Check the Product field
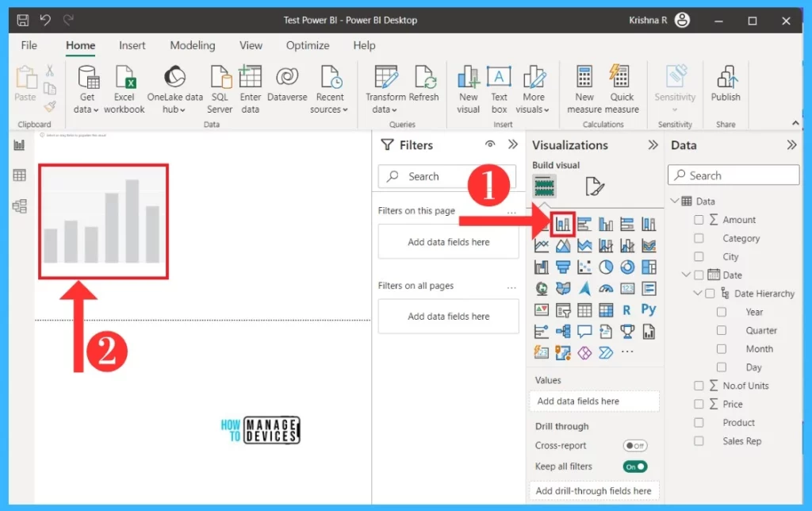This screenshot has height=511, width=812. pos(699,422)
